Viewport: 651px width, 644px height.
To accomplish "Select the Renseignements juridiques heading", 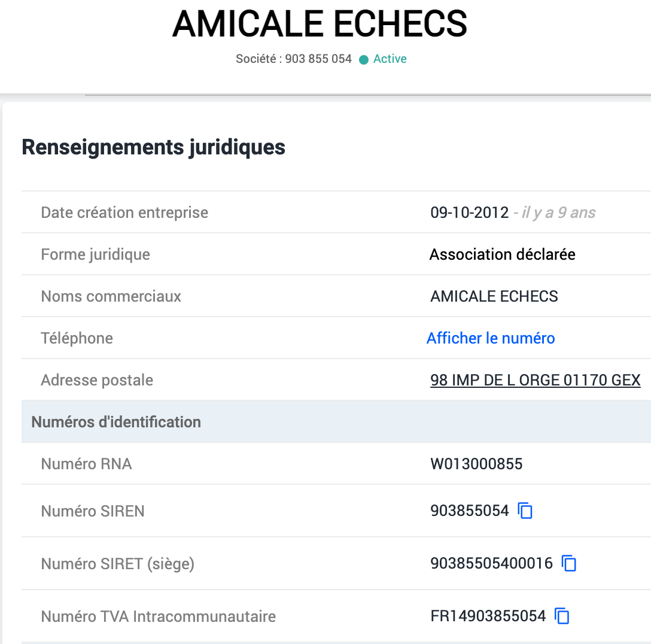I will click(153, 147).
